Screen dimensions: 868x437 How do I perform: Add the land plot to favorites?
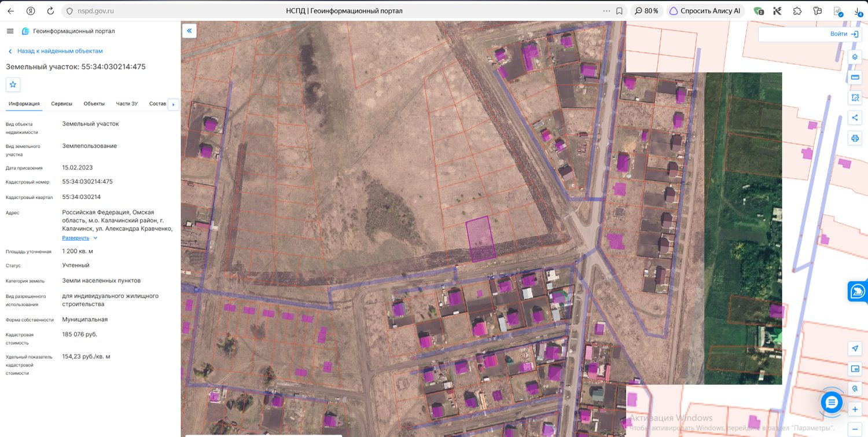pos(13,85)
